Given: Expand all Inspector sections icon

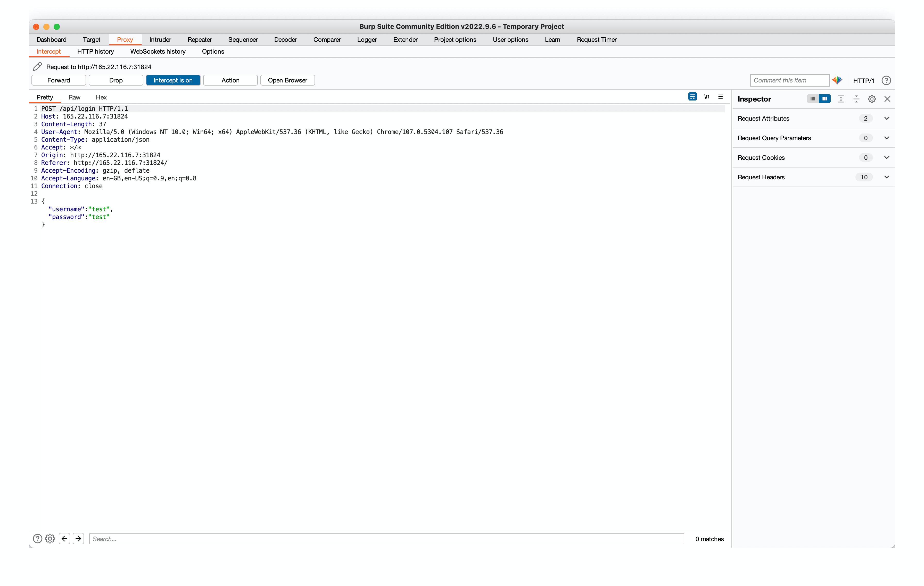Looking at the screenshot, I should (x=841, y=99).
